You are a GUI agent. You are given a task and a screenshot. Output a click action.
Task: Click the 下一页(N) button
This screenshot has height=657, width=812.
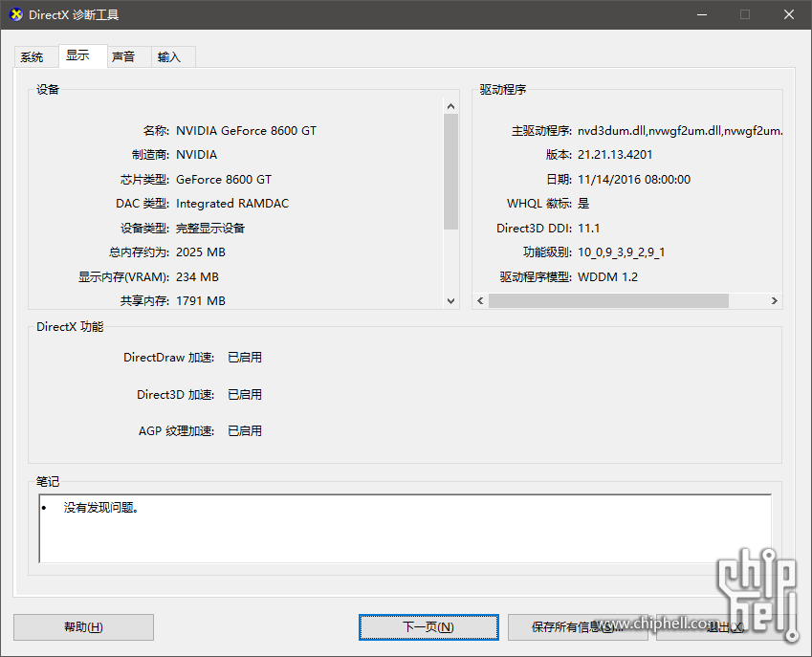(x=428, y=627)
